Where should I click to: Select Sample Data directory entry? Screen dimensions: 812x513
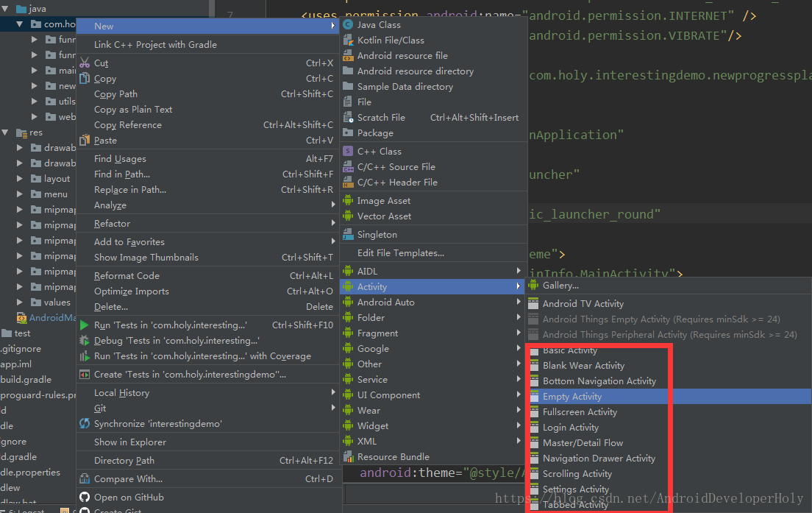click(x=432, y=87)
